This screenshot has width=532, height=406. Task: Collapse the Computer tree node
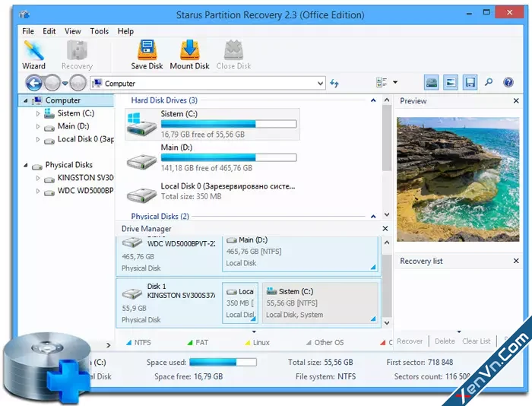tap(26, 100)
